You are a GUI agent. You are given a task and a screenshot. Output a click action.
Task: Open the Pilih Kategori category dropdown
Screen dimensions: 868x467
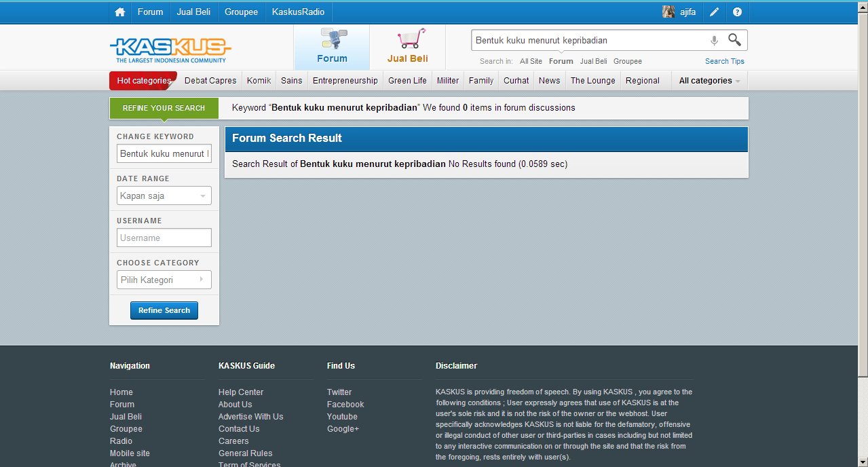(164, 280)
